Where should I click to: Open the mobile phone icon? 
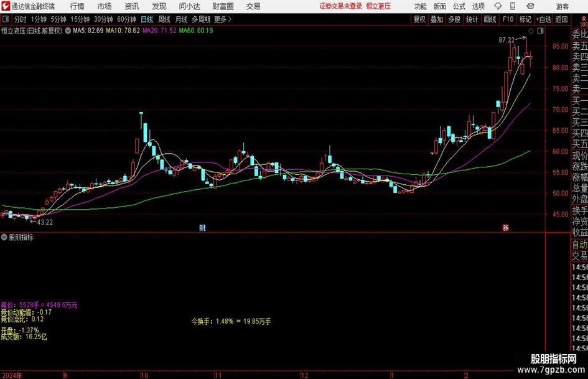coord(513,6)
